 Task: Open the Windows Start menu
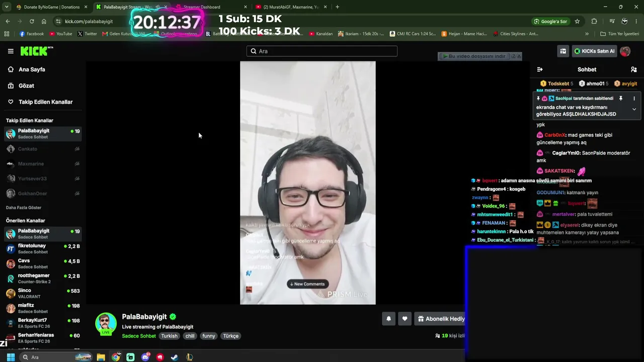pyautogui.click(x=11, y=357)
